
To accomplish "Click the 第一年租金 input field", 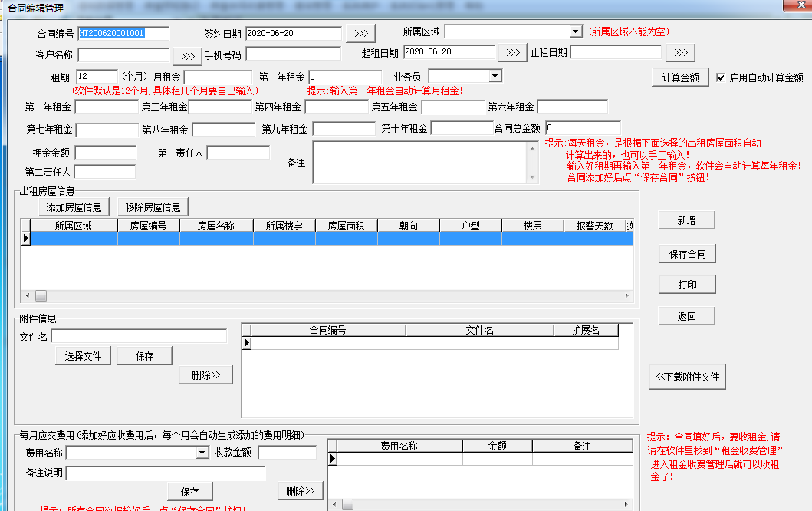I will (x=345, y=77).
